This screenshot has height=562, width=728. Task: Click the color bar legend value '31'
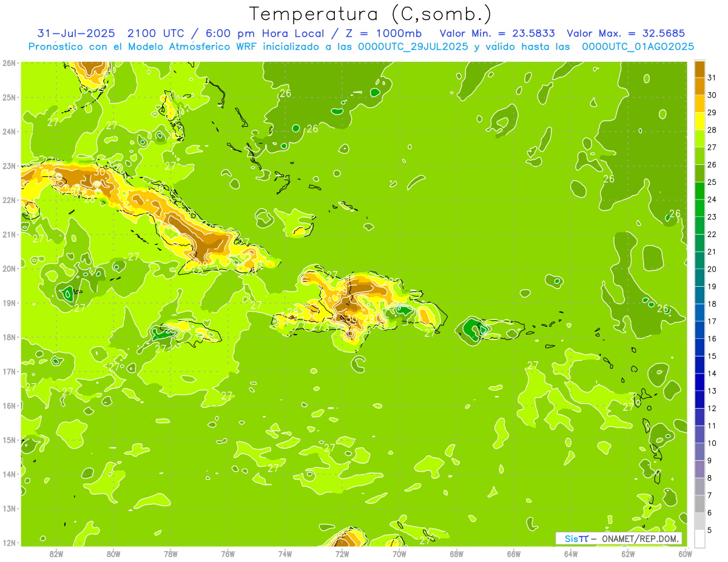tap(712, 78)
